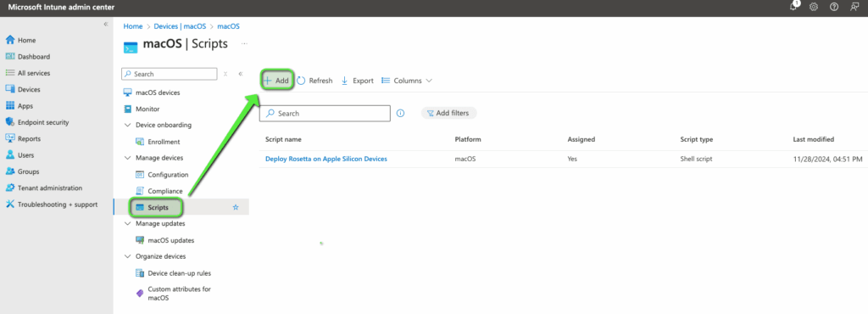
Task: Open Enrollment menu item
Action: pyautogui.click(x=158, y=142)
